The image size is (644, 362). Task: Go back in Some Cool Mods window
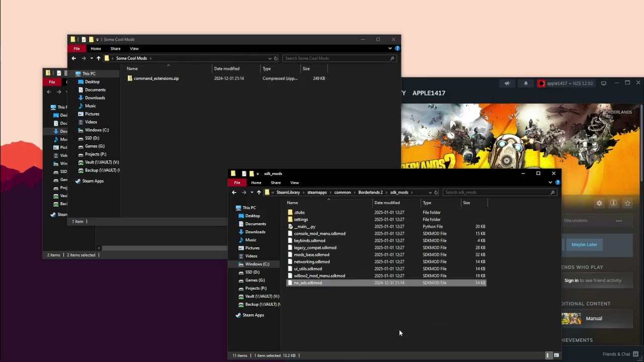coord(73,58)
